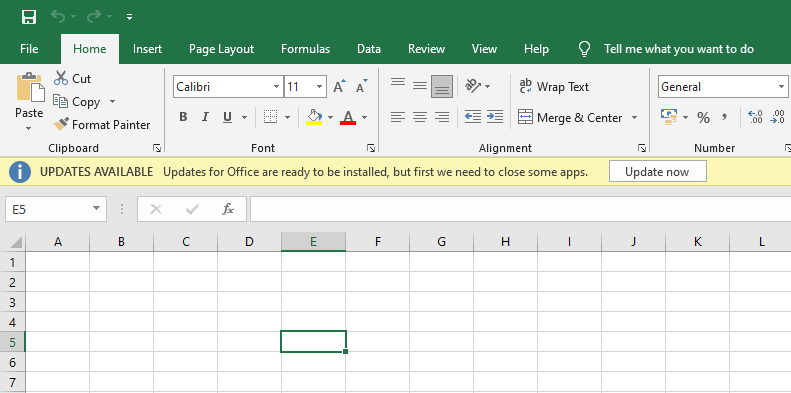This screenshot has width=791, height=393.
Task: Open the Font settings dialog launcher
Action: click(371, 148)
